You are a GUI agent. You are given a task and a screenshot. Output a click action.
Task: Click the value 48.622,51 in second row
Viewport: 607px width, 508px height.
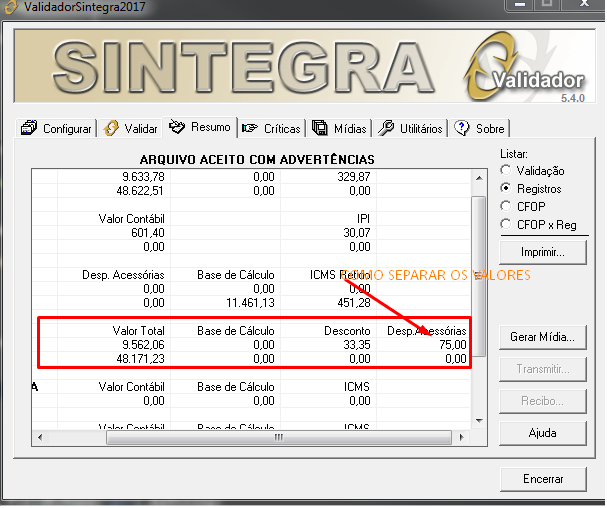[140, 191]
